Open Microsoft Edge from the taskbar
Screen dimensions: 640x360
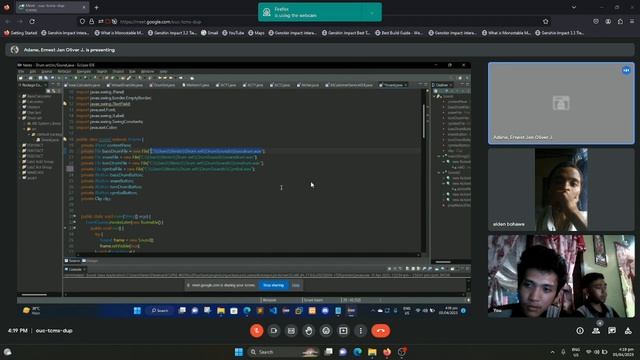pyautogui.click(x=358, y=352)
